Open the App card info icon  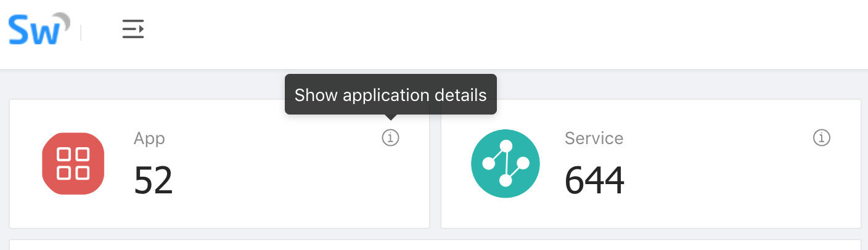point(390,138)
